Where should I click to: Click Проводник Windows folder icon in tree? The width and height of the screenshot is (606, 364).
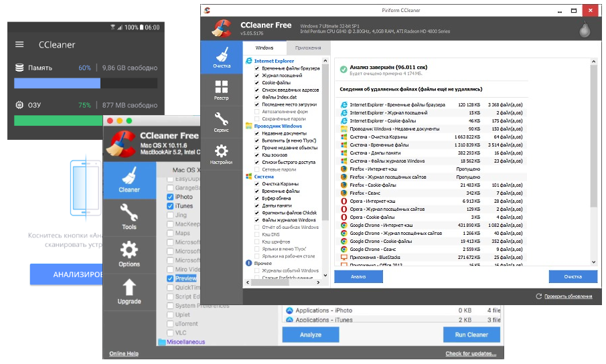[x=249, y=126]
